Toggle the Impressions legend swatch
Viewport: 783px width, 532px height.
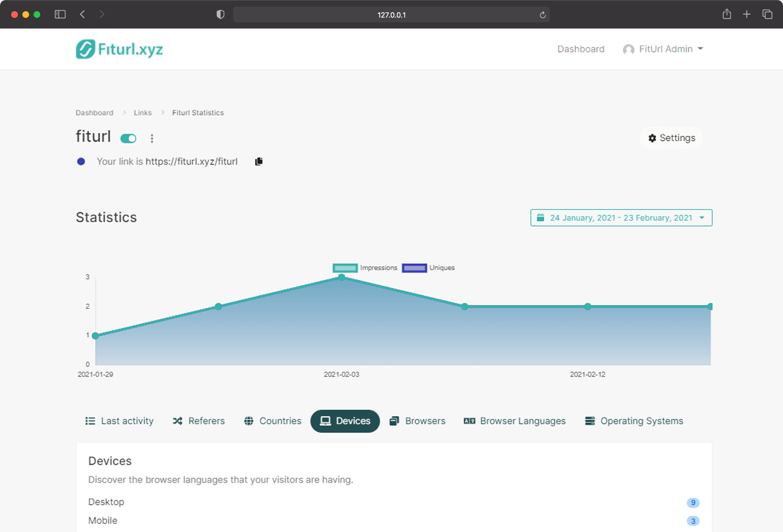click(x=345, y=268)
